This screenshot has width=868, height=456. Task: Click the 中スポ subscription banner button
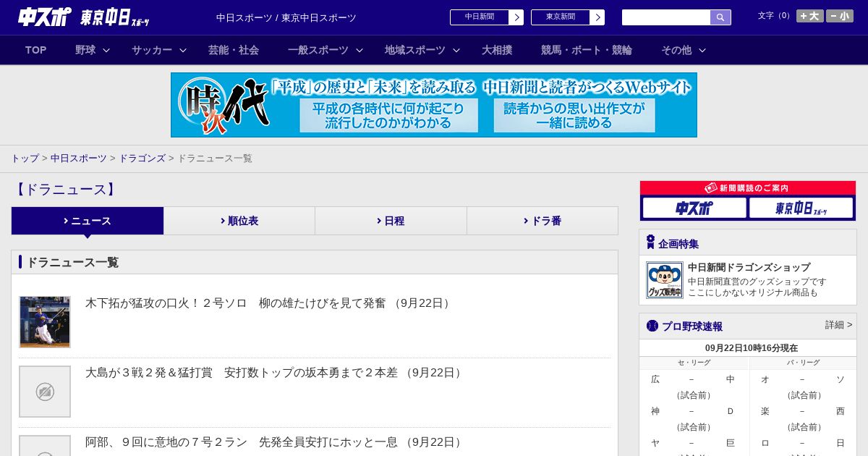click(x=694, y=208)
